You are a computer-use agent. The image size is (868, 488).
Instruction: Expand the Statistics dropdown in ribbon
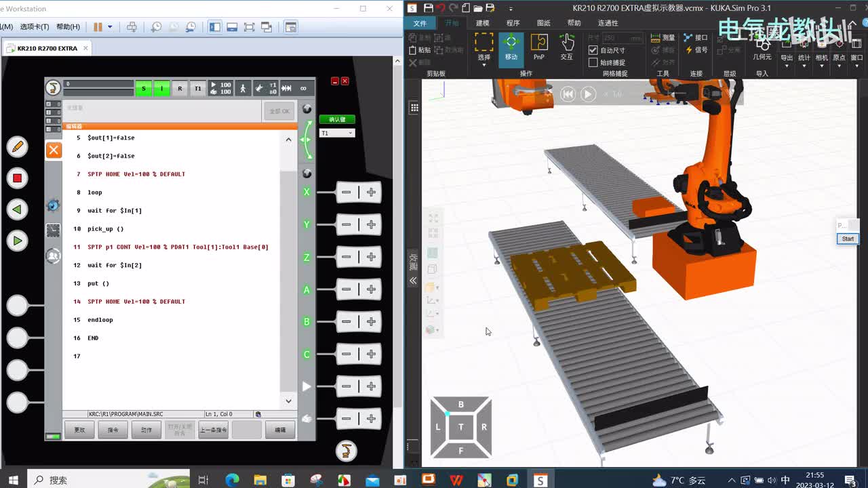(x=804, y=65)
